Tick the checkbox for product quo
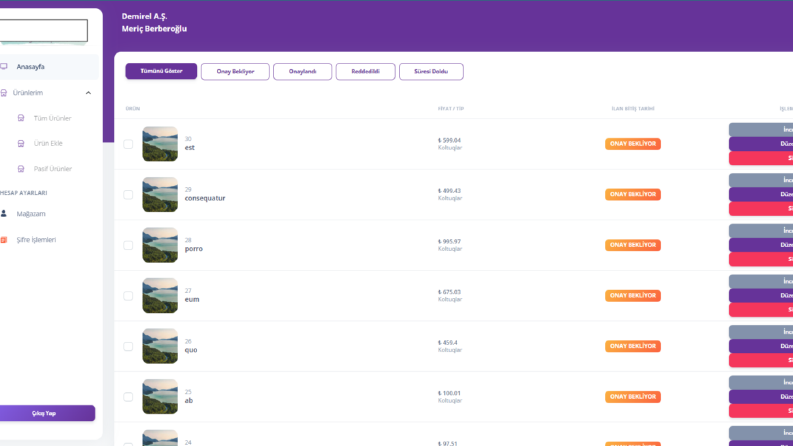 (128, 346)
